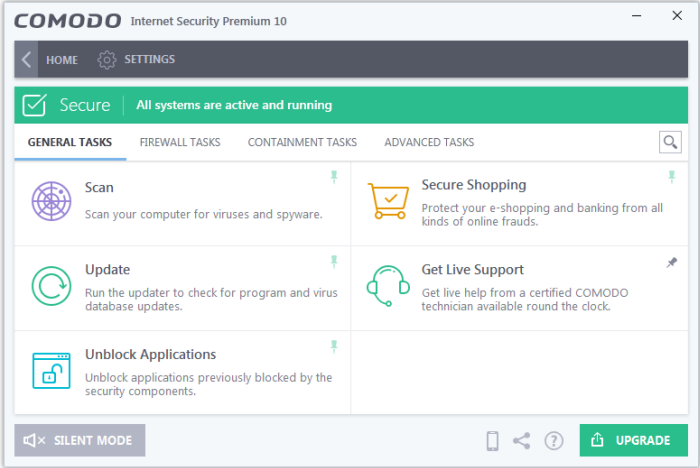Toggle the pin on the Scan task

(335, 177)
